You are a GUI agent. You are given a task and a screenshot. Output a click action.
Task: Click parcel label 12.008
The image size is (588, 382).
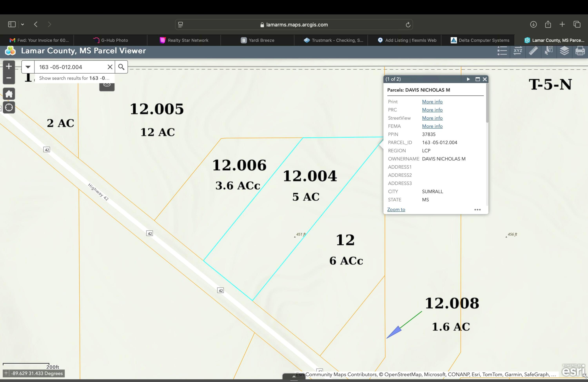click(452, 303)
